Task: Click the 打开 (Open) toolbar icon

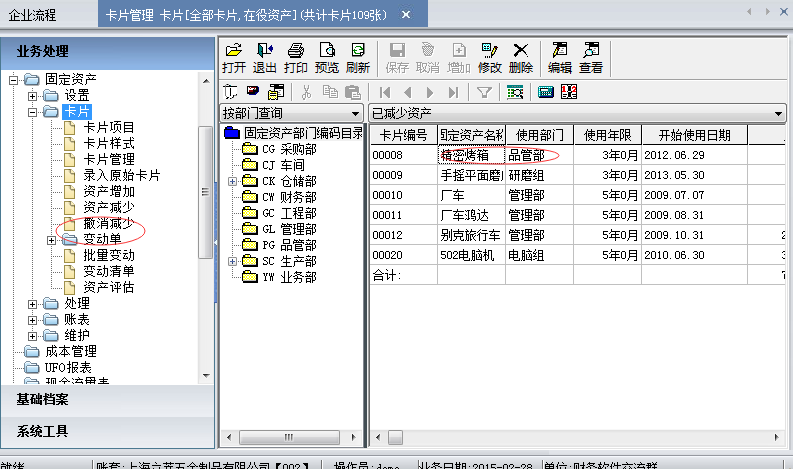Action: coord(234,58)
